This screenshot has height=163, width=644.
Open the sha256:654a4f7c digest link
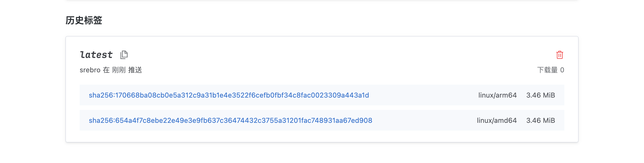pos(230,121)
